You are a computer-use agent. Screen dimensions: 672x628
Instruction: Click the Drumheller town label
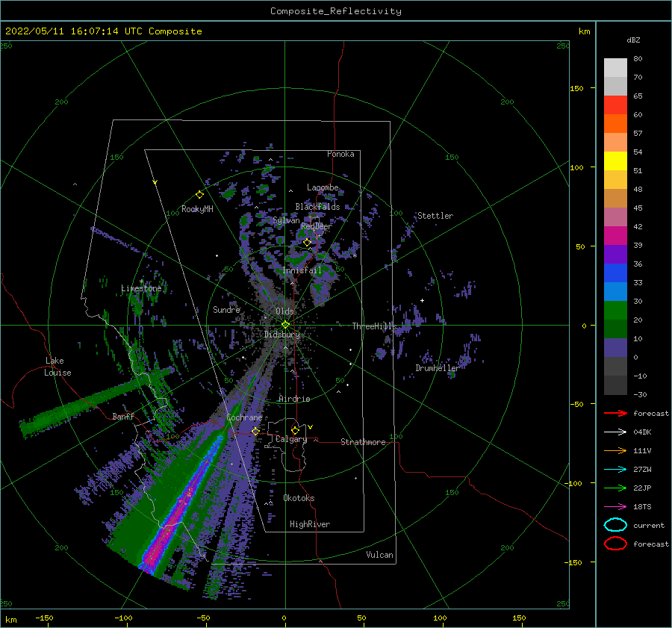[437, 368]
